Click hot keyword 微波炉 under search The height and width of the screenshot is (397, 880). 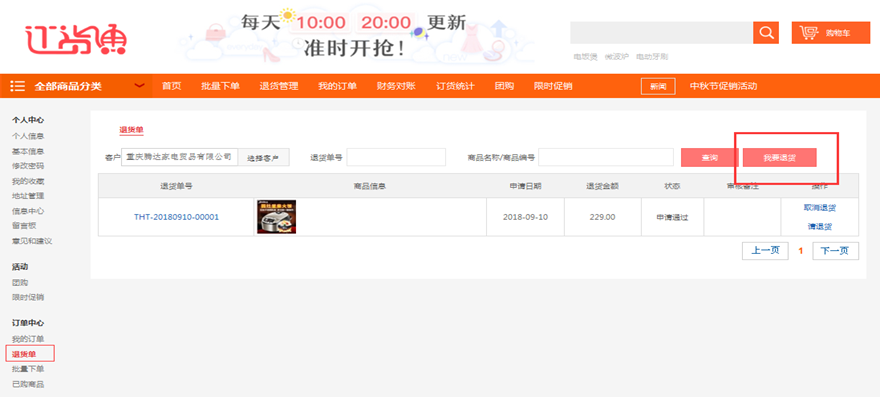coord(617,57)
